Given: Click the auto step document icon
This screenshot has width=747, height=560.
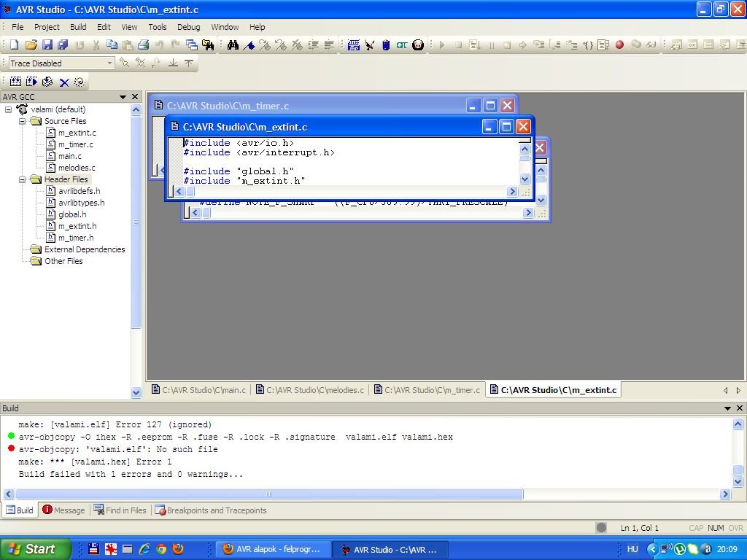Looking at the screenshot, I should 603,44.
